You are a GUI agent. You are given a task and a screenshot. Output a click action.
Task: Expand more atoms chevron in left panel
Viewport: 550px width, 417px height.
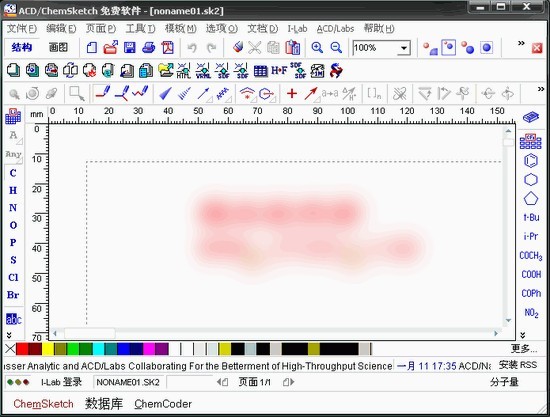click(9, 335)
